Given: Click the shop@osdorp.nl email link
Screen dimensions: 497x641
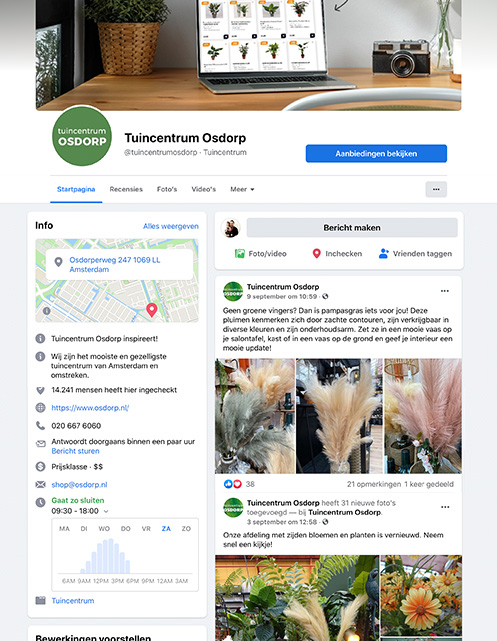Looking at the screenshot, I should [x=79, y=484].
